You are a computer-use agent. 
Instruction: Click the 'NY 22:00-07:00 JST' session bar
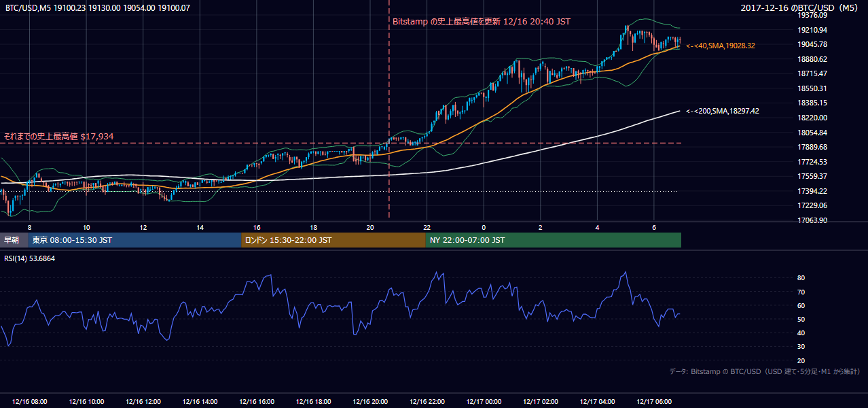click(x=554, y=240)
